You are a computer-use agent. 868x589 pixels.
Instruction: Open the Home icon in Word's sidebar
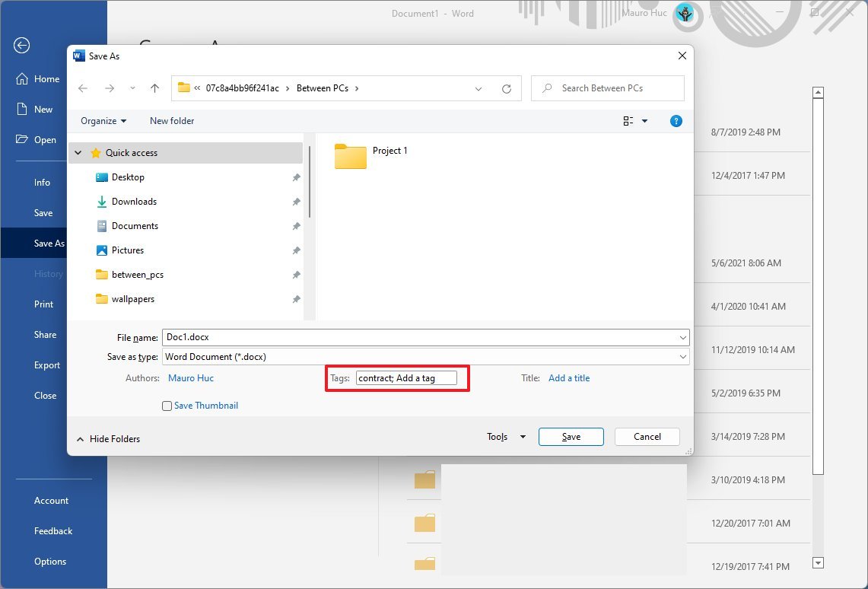pos(21,78)
